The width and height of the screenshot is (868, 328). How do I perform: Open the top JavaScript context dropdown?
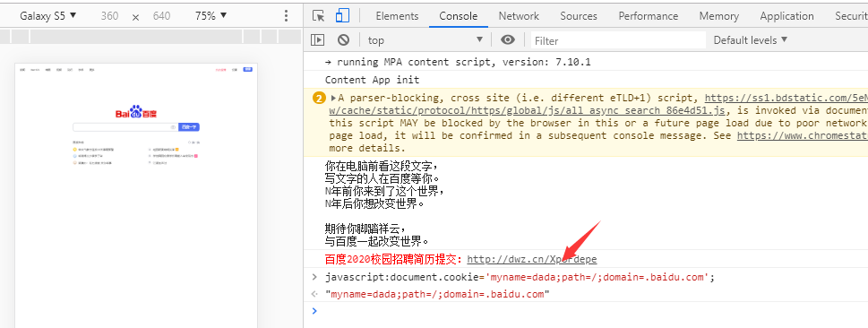tap(425, 40)
